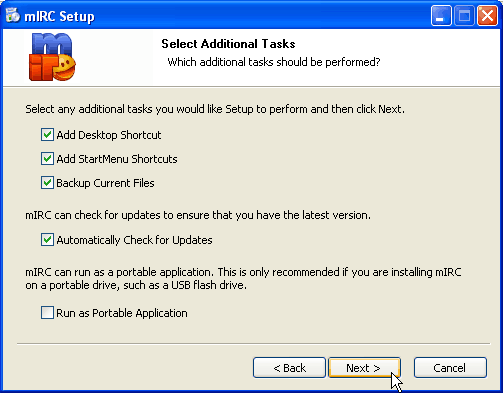Click the Select Additional Tasks heading
The image size is (503, 393).
(228, 44)
